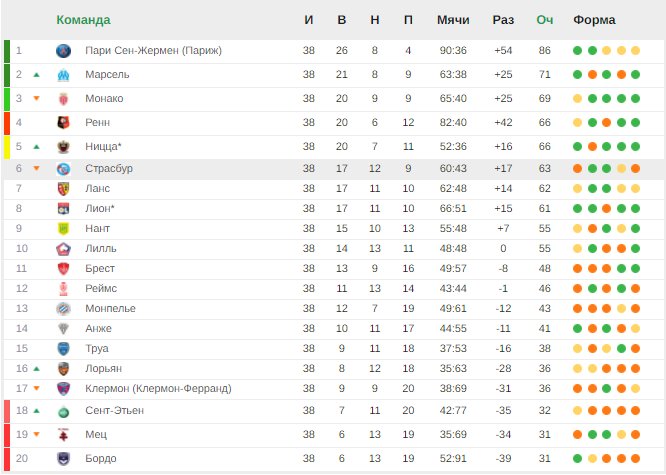The image size is (666, 475).
Task: Click the Bordeaux club crest
Action: tap(64, 458)
